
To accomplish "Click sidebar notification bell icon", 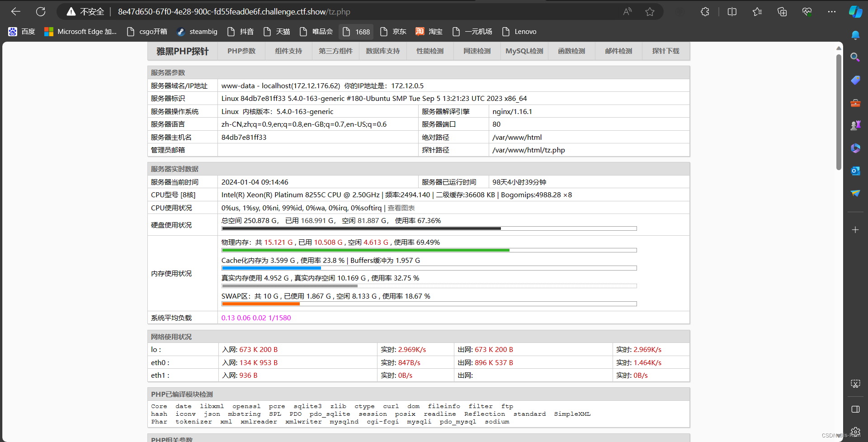I will [855, 35].
